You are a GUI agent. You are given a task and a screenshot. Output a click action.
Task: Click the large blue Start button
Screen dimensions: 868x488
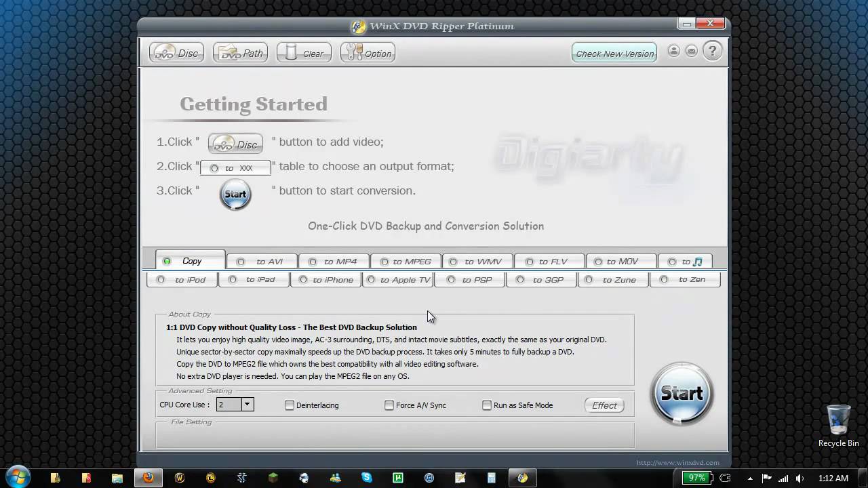pos(682,394)
